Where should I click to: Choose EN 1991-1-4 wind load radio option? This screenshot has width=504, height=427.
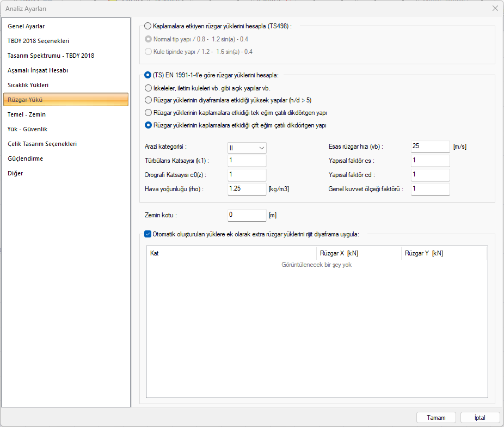point(148,75)
